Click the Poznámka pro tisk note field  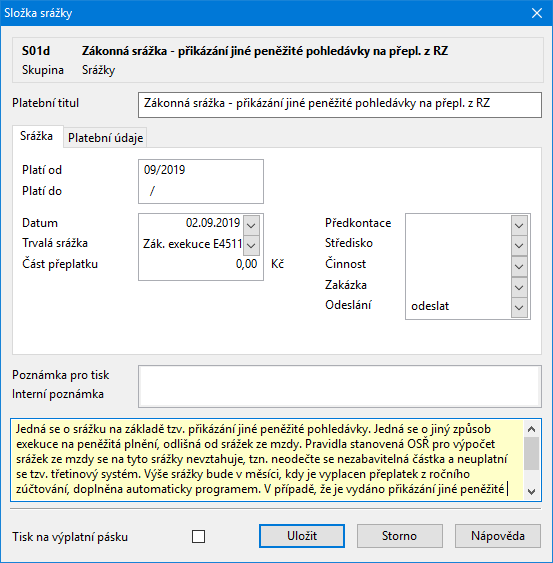340,376
